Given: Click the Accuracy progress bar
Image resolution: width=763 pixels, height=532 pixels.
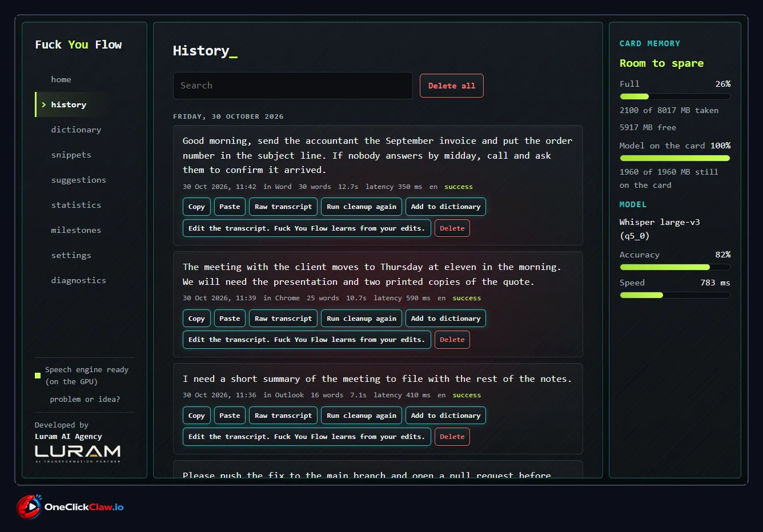Looking at the screenshot, I should coord(675,267).
